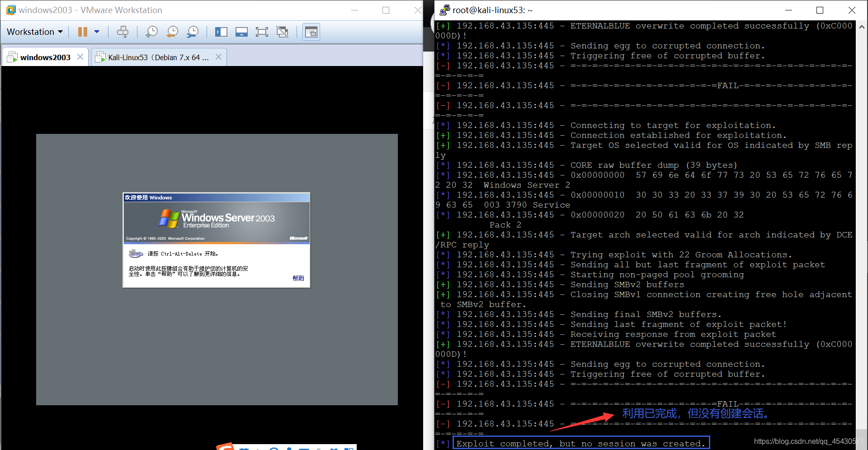
Task: Switch to the Kali-Linux53 VM tab
Action: (x=158, y=57)
